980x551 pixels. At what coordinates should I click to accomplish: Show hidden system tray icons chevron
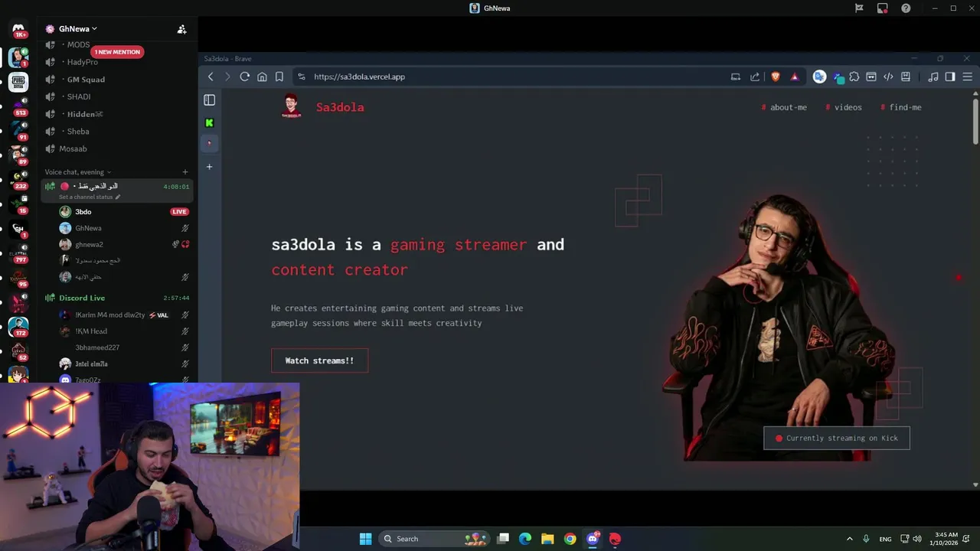[x=849, y=539]
